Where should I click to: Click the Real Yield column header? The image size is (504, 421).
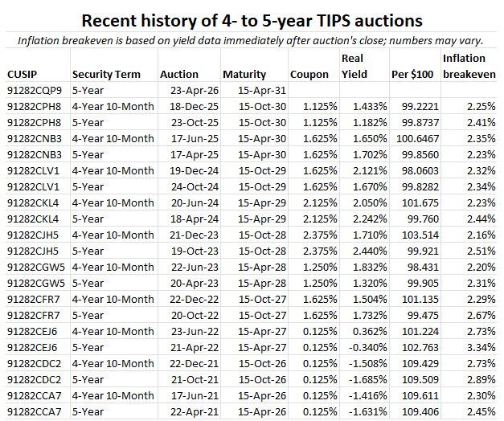[354, 66]
